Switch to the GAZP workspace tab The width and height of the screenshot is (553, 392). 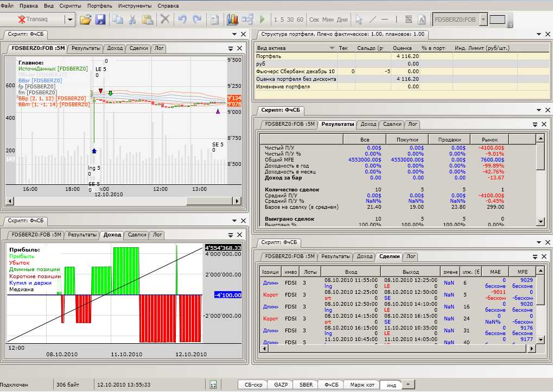[281, 384]
